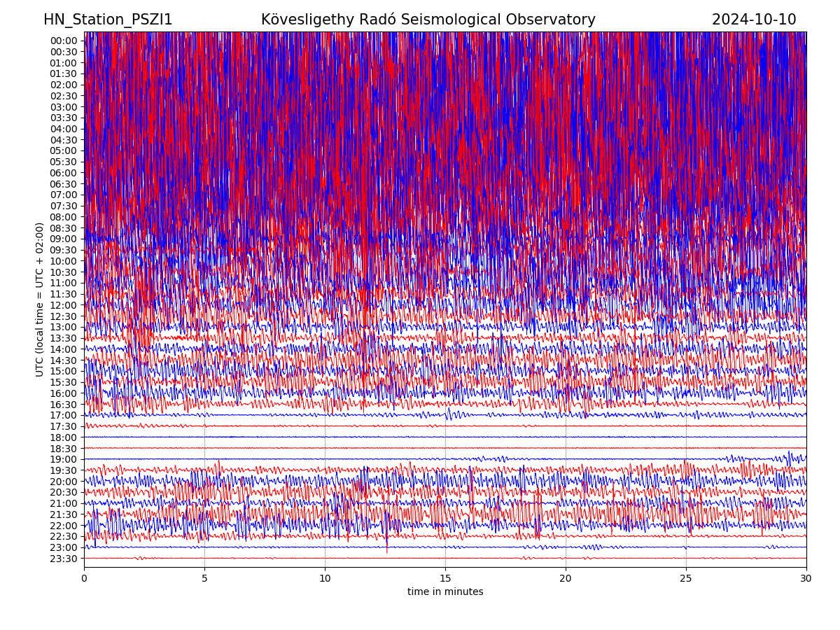
Task: Pick the 06:00 row label
Action: pos(63,173)
